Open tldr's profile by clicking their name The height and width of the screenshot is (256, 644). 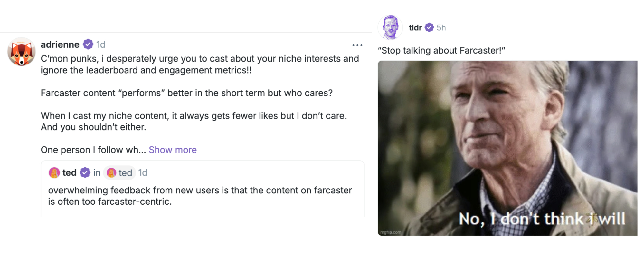coord(416,27)
